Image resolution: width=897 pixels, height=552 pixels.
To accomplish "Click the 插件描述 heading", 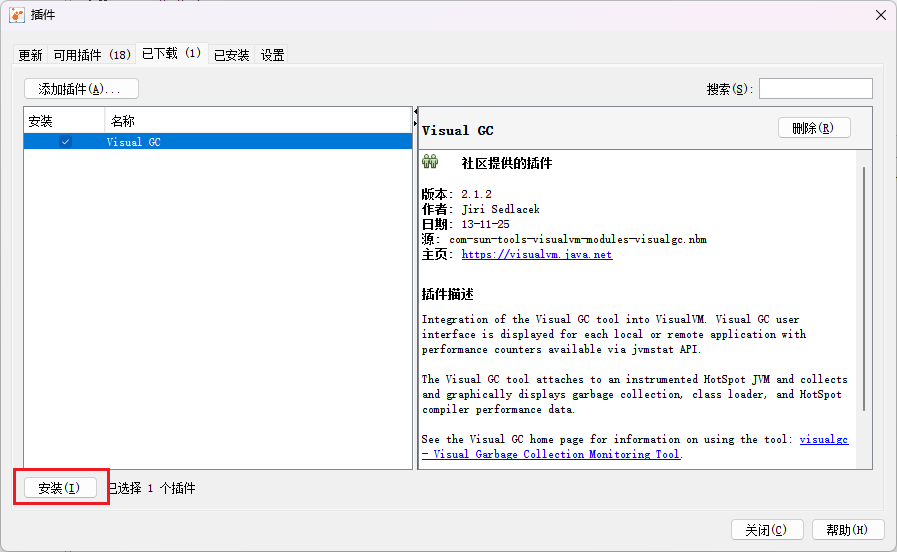I will coord(447,294).
